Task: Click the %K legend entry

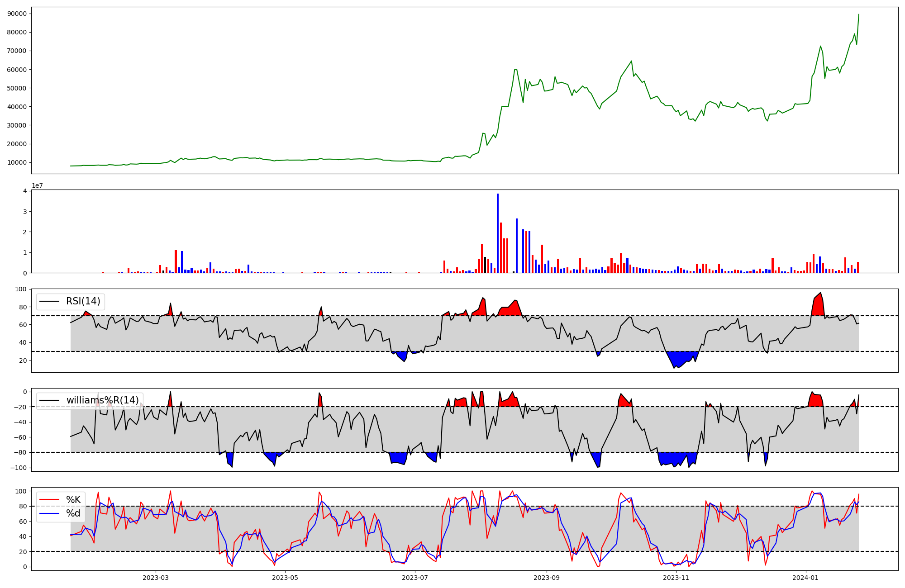Action: tap(73, 500)
